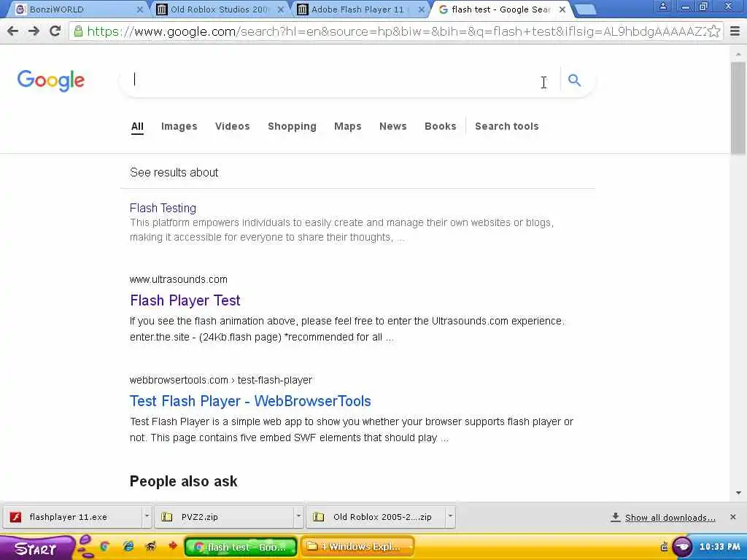Open the Start menu
The height and width of the screenshot is (560, 747).
(x=36, y=548)
